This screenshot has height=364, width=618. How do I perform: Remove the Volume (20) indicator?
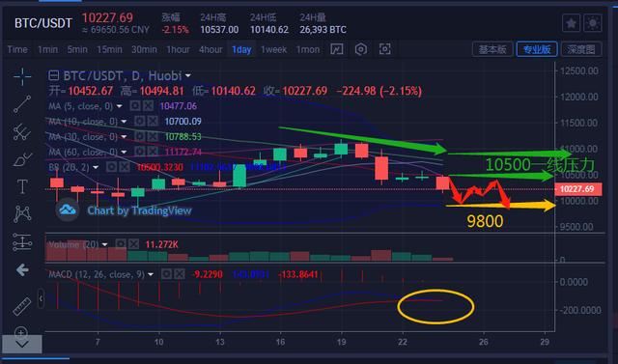133,244
